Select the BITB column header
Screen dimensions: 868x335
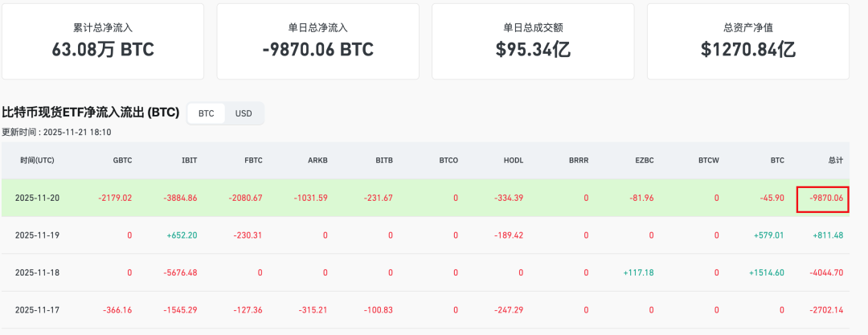click(x=384, y=161)
